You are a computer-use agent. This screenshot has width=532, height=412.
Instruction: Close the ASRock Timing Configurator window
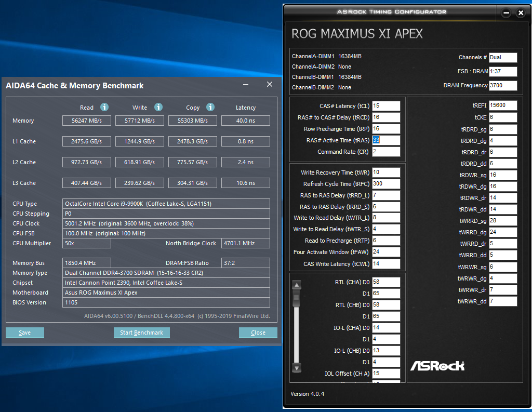pos(521,13)
